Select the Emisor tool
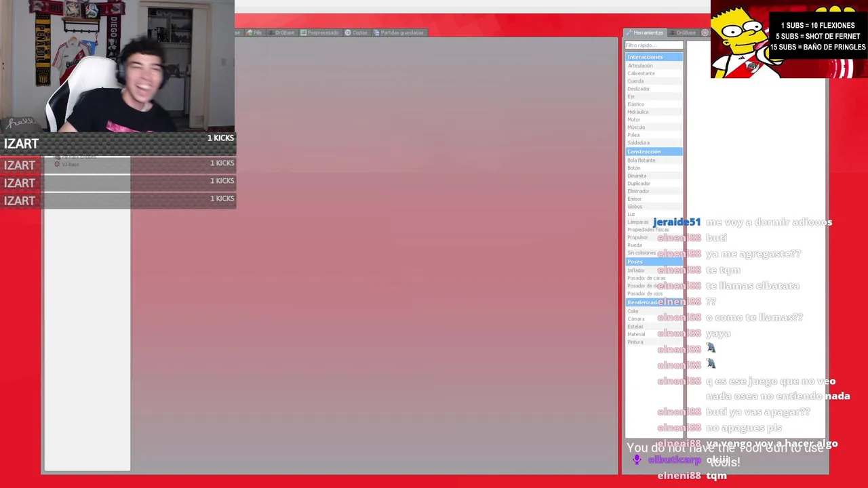Image resolution: width=868 pixels, height=488 pixels. [x=654, y=199]
